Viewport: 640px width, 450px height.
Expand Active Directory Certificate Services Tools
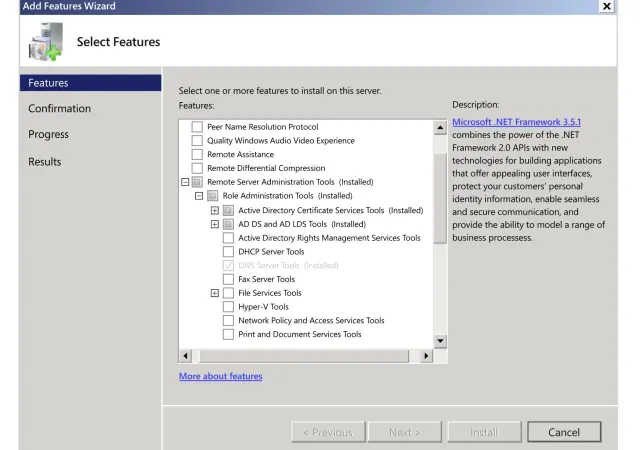(x=215, y=211)
